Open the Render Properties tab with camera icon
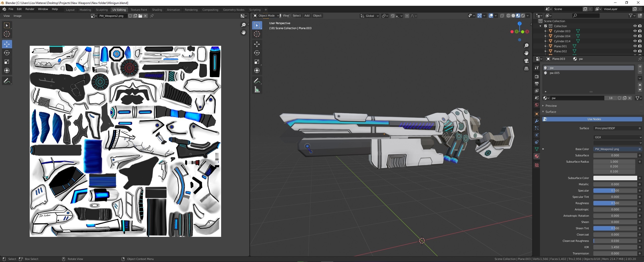Viewport: 644px width, 262px height. [537, 76]
